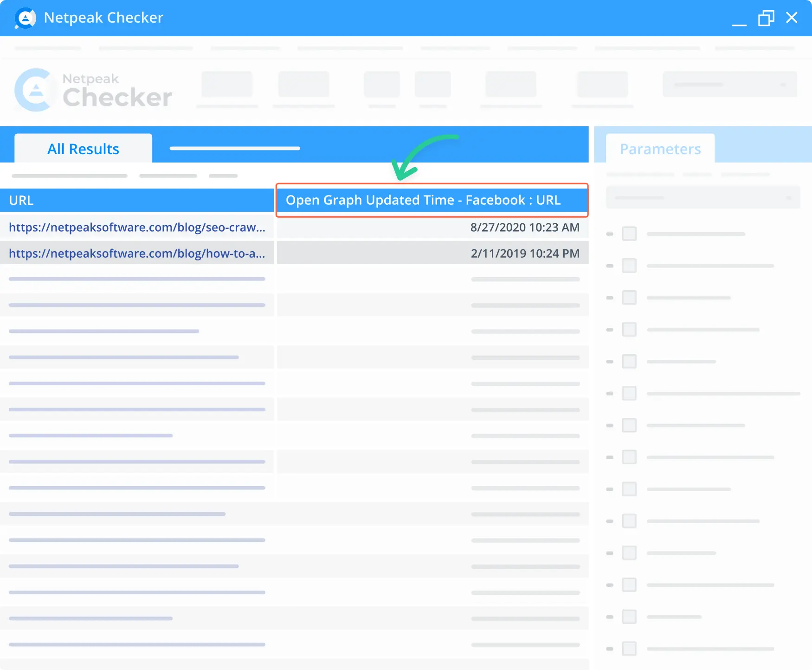Click the Netpeak Checker title bar logo icon
The image size is (812, 670).
click(x=25, y=18)
